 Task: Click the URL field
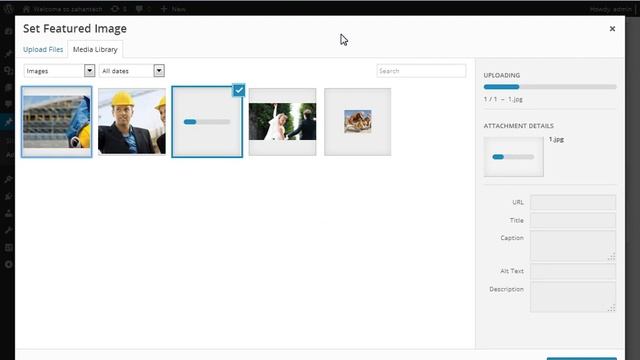point(573,202)
